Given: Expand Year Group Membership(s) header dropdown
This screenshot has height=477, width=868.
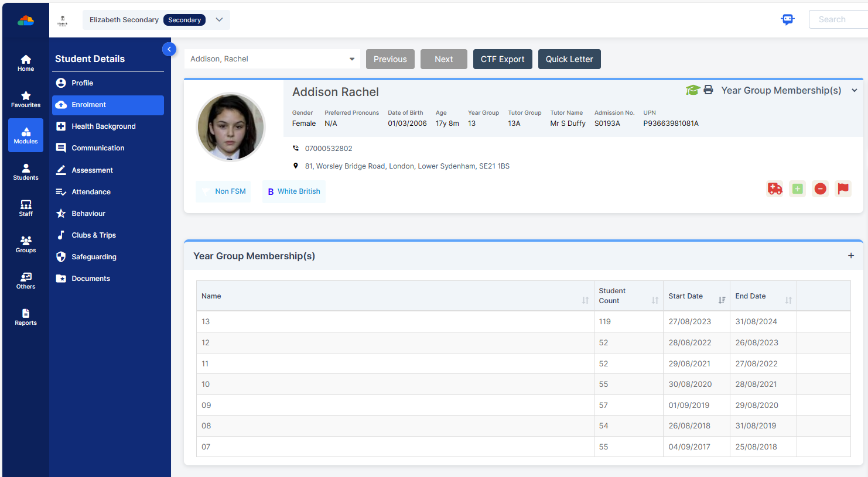Looking at the screenshot, I should 855,90.
